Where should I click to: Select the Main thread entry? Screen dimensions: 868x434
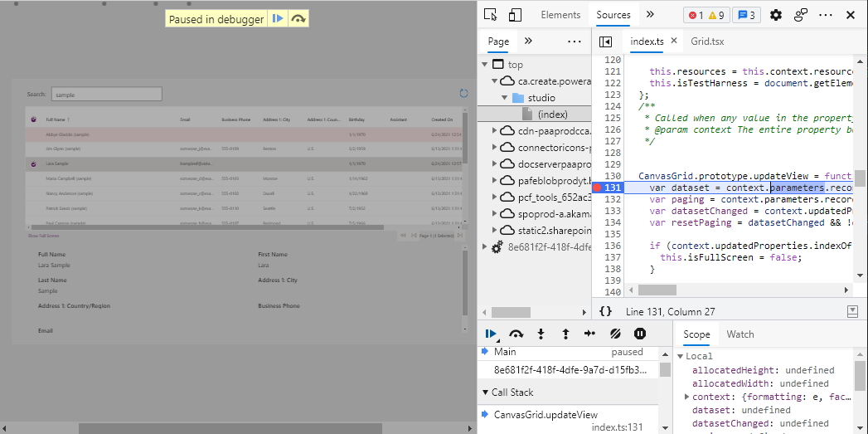pyautogui.click(x=569, y=352)
